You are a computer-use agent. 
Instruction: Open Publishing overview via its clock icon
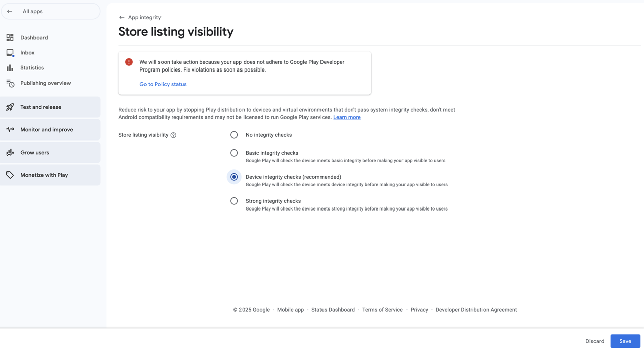[x=10, y=83]
